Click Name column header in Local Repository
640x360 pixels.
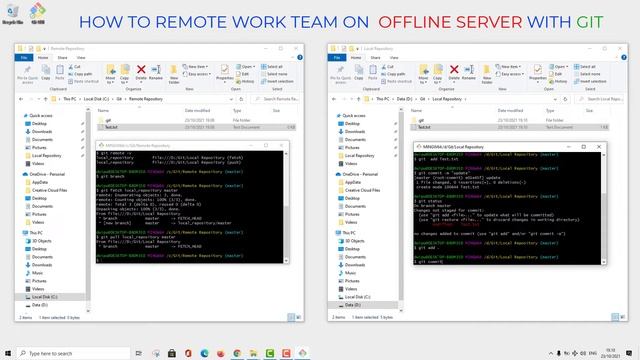coord(417,111)
